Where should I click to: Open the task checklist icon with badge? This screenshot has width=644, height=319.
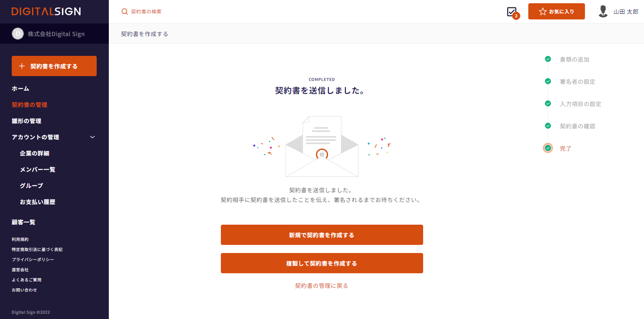(513, 13)
